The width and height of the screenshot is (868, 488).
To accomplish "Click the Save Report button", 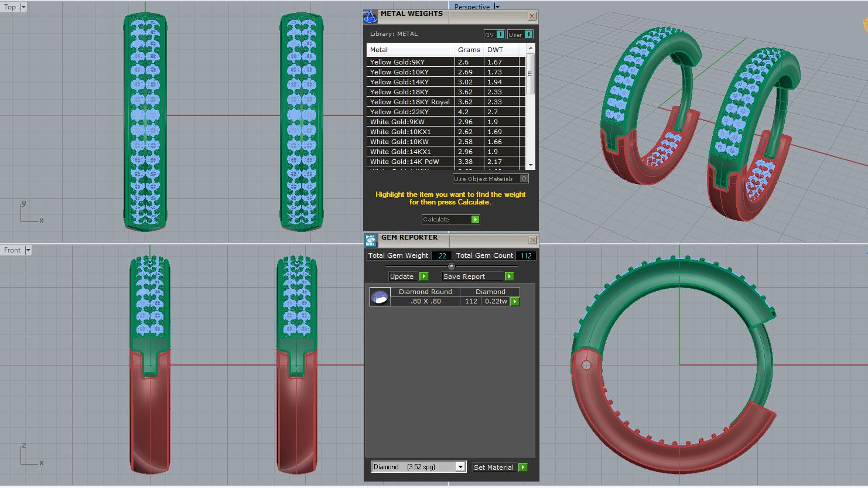I will pyautogui.click(x=478, y=277).
